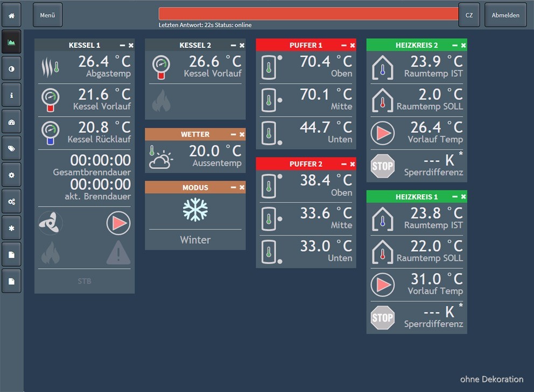Collapse the Puffer 1 panel with minus

344,45
